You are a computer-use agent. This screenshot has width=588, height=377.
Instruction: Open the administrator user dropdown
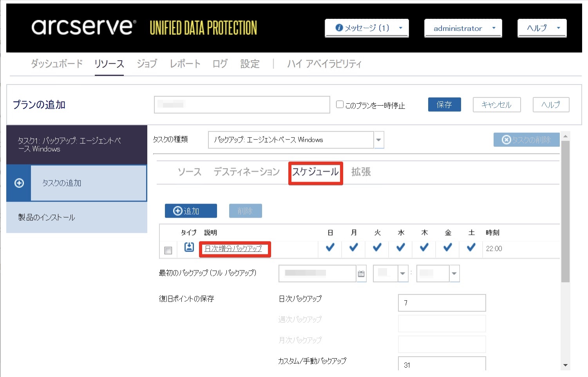(x=463, y=28)
